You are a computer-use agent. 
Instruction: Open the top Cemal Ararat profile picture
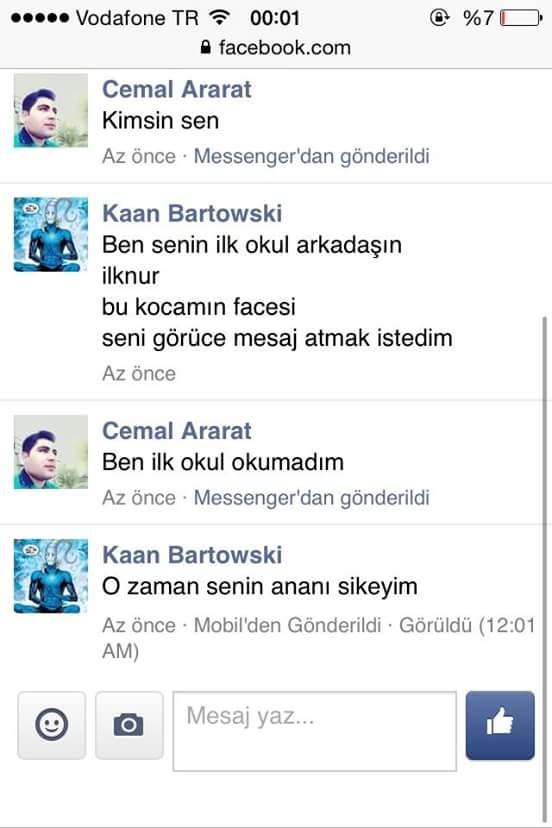[x=51, y=110]
